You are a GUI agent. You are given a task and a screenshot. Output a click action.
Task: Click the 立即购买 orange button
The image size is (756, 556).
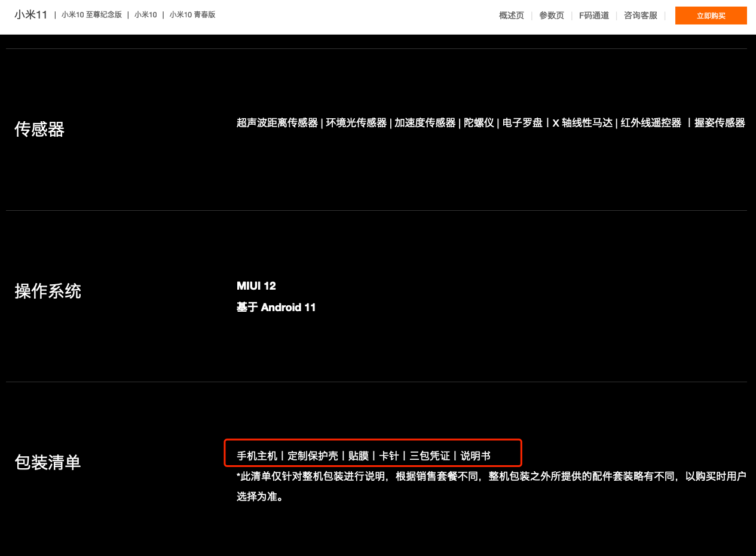pos(711,16)
